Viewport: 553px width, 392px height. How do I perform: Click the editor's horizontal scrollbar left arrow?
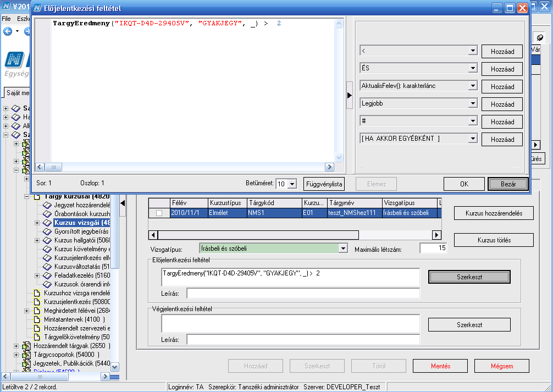(40, 167)
